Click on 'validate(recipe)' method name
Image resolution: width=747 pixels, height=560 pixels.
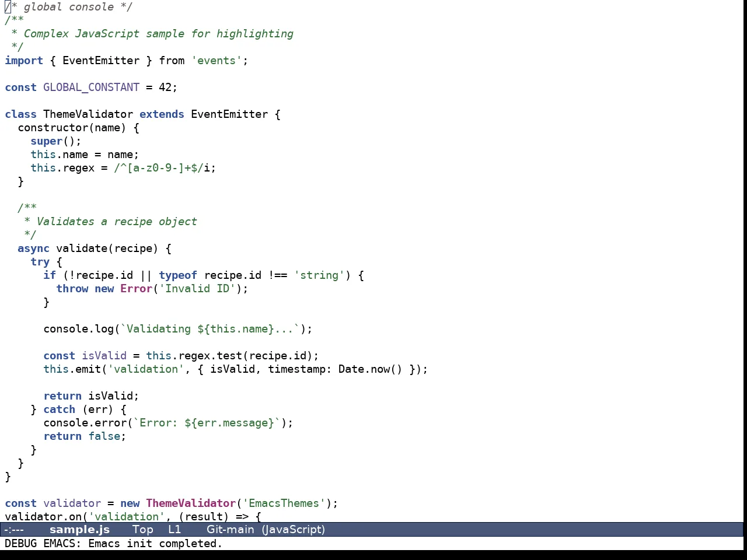[x=107, y=249]
